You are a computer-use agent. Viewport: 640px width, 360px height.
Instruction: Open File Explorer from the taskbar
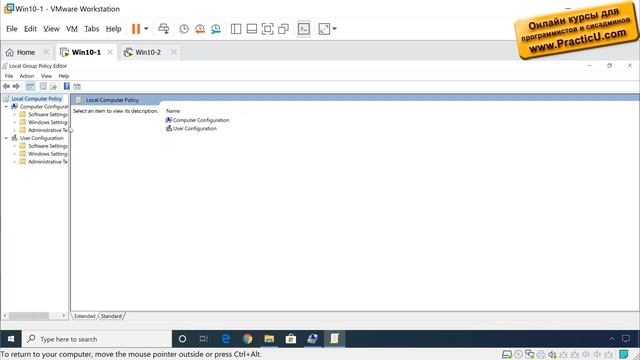tap(269, 339)
